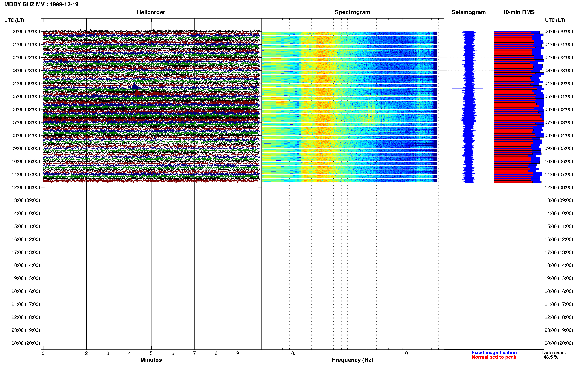
Task: Select the Seismogram panel heading
Action: (x=468, y=12)
